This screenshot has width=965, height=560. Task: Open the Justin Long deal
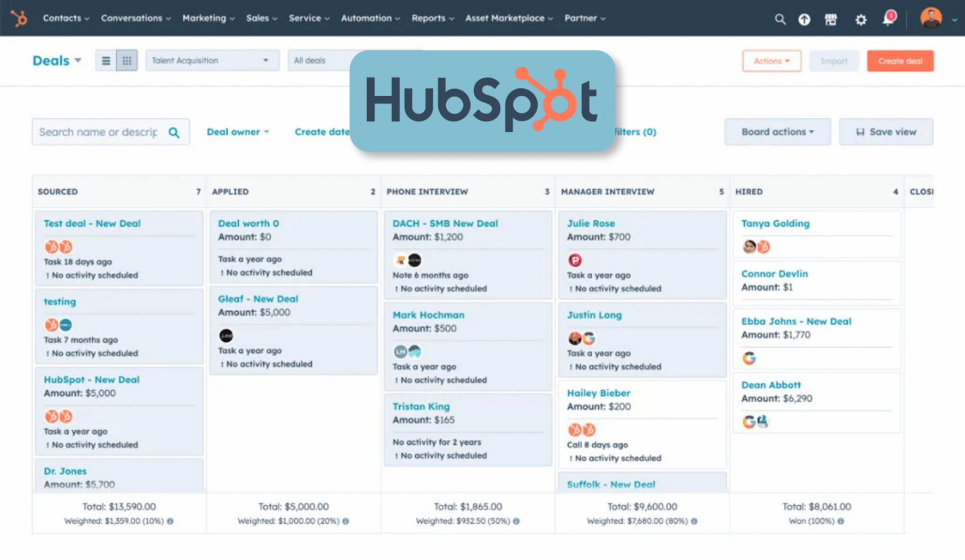594,315
